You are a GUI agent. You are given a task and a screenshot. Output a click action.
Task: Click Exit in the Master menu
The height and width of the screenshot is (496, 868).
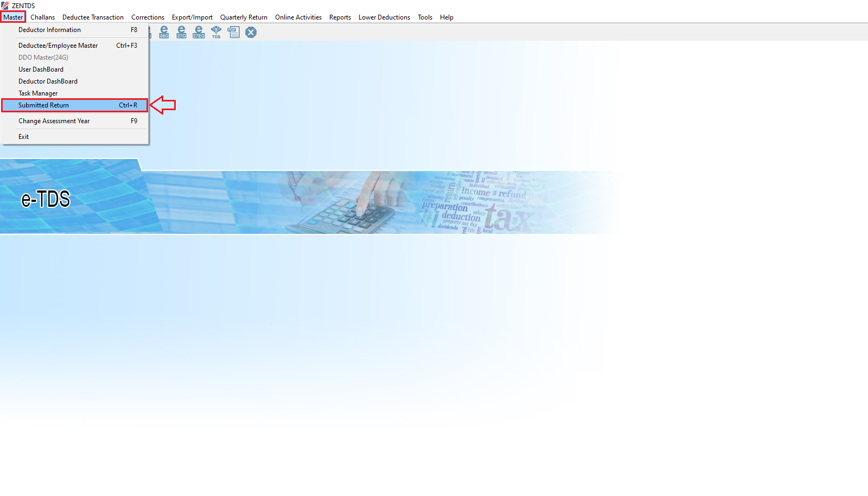pos(74,137)
